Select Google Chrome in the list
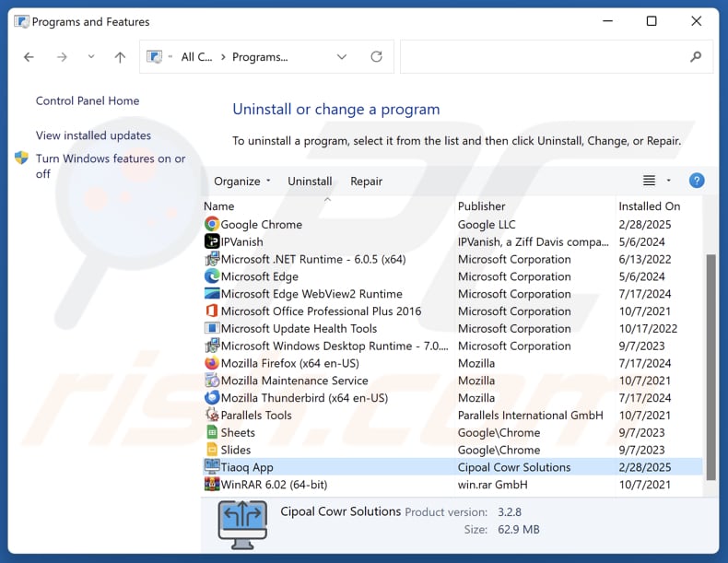Image resolution: width=728 pixels, height=563 pixels. (x=262, y=224)
